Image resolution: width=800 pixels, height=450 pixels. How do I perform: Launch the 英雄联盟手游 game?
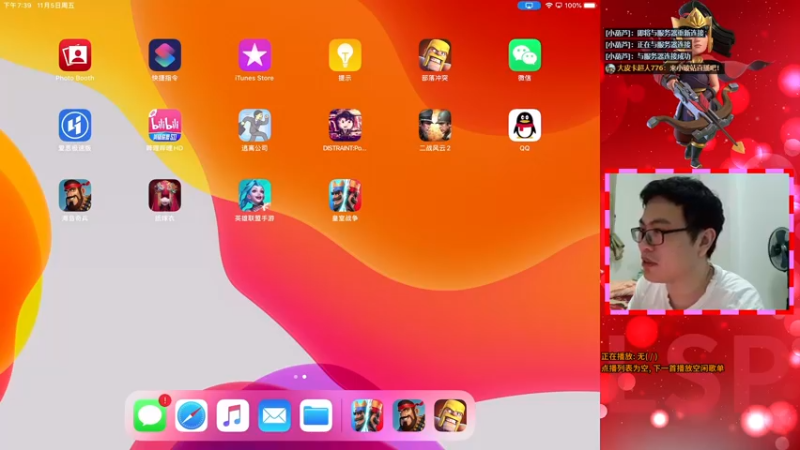pos(255,195)
